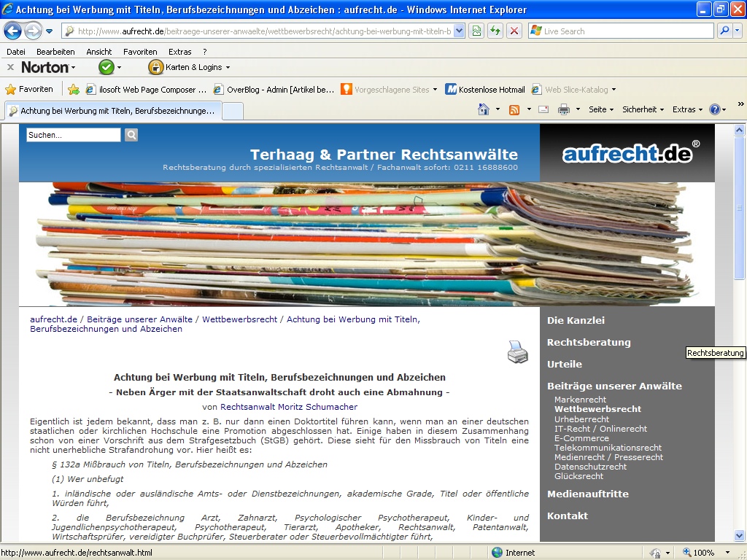Open Kontakt sidebar link
This screenshot has height=560, width=747.
[x=568, y=516]
